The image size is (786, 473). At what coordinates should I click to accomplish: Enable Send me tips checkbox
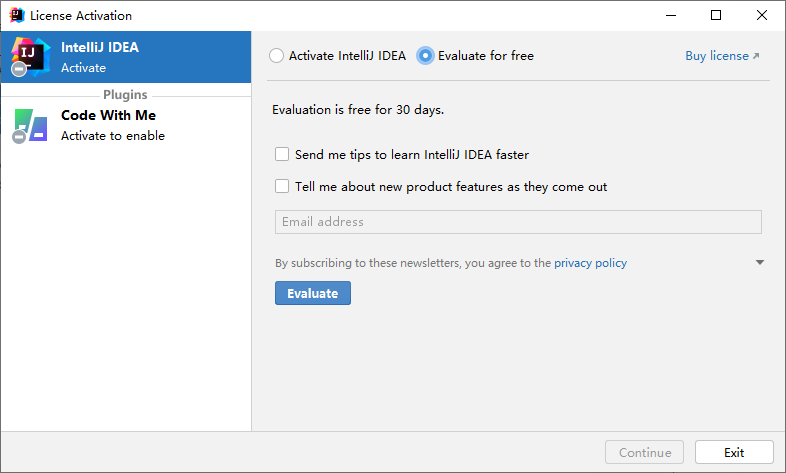282,154
